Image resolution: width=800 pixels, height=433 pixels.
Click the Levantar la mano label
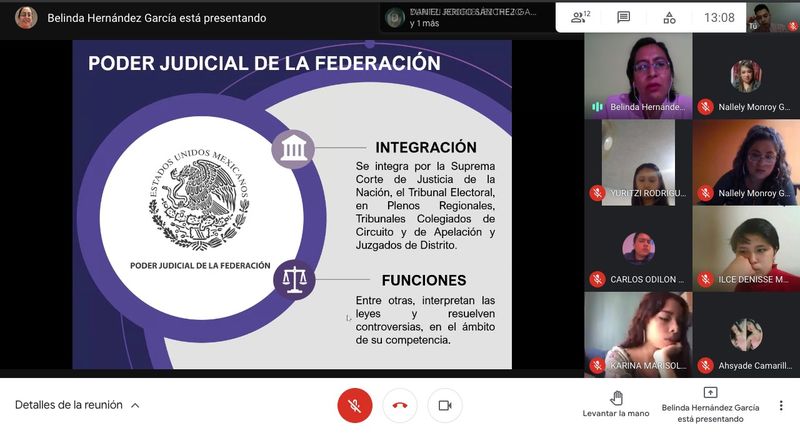[x=616, y=414]
